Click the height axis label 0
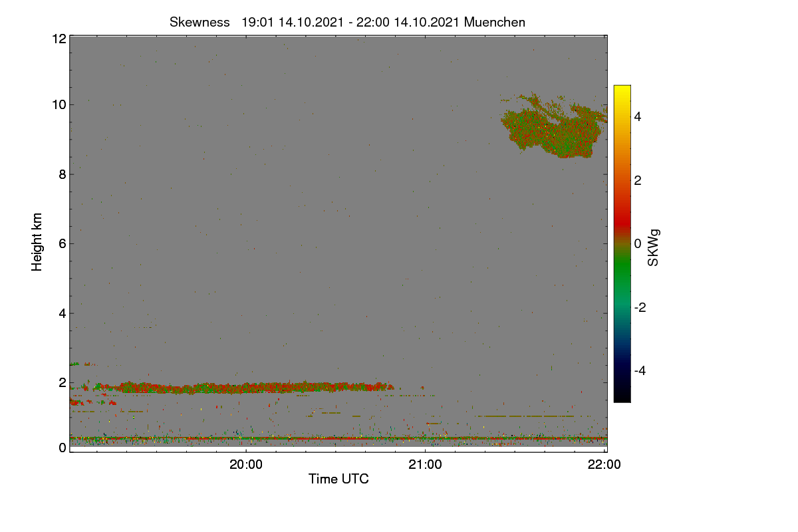 (x=62, y=448)
